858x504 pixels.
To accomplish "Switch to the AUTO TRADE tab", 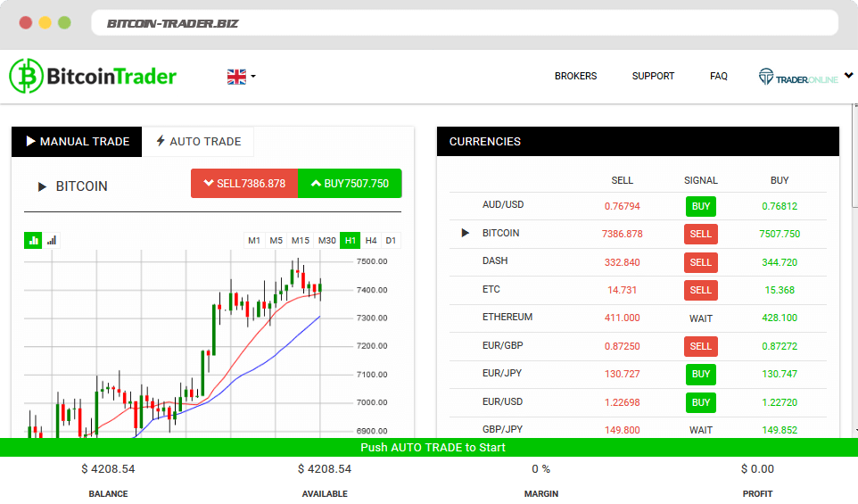I will pyautogui.click(x=198, y=141).
